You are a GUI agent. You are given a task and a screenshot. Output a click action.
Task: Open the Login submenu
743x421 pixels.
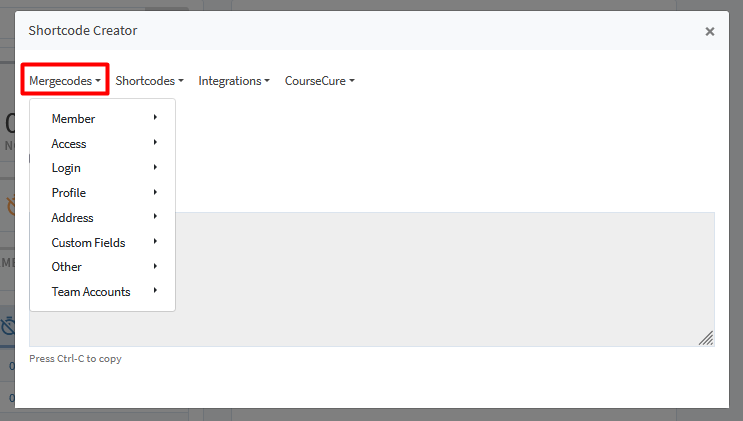[102, 168]
